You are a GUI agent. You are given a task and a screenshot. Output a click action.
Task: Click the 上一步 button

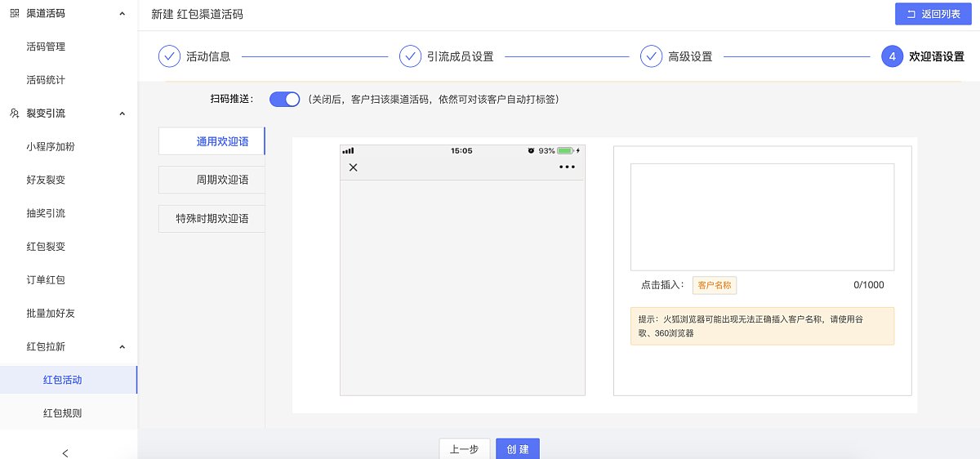click(464, 449)
